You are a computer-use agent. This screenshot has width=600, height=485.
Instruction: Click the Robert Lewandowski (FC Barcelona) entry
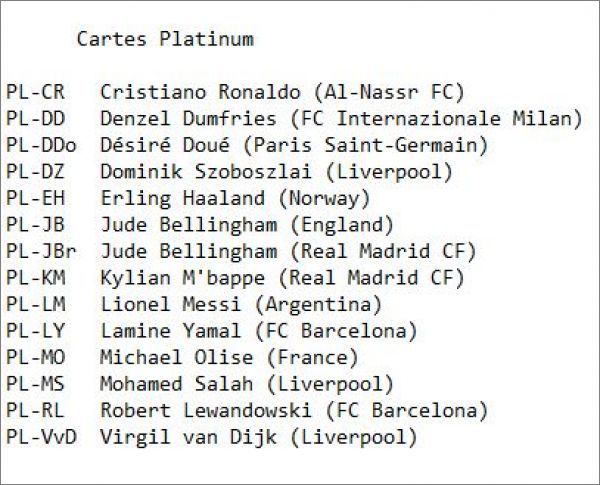294,410
